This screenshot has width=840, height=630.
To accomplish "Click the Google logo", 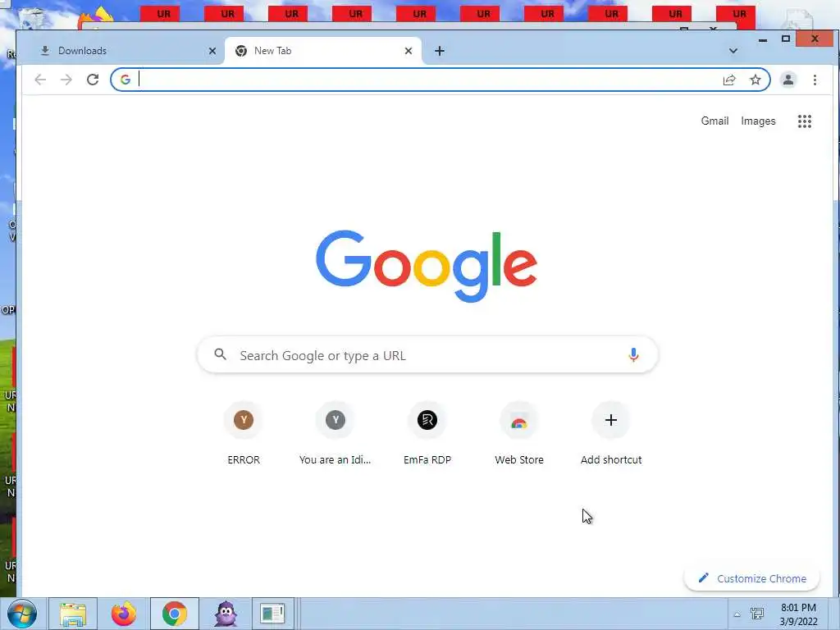I will point(427,267).
